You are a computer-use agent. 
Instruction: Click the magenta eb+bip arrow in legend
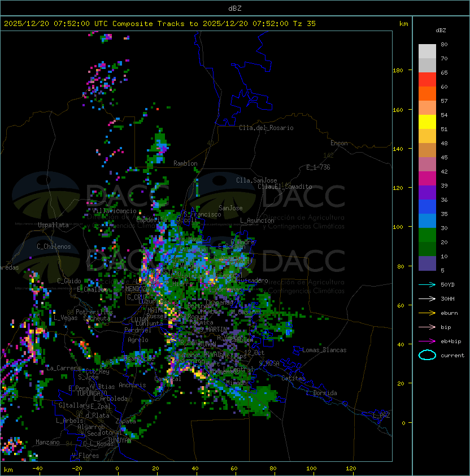[427, 341]
